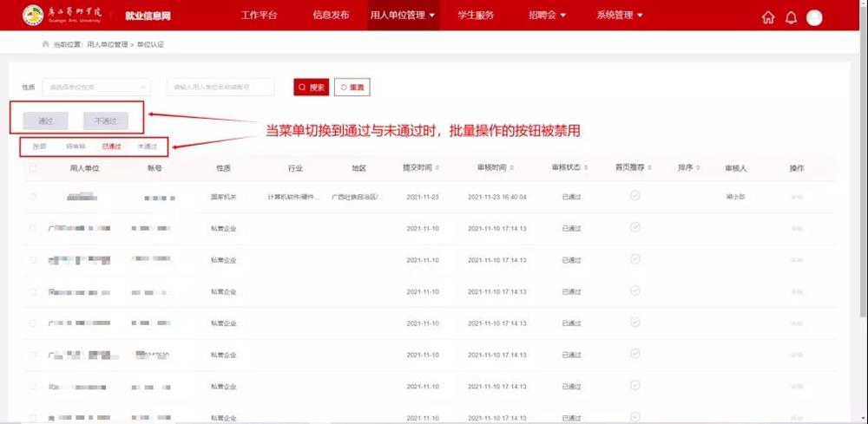This screenshot has height=424, width=868.
Task: Click the red 搜索 search button
Action: (x=311, y=88)
